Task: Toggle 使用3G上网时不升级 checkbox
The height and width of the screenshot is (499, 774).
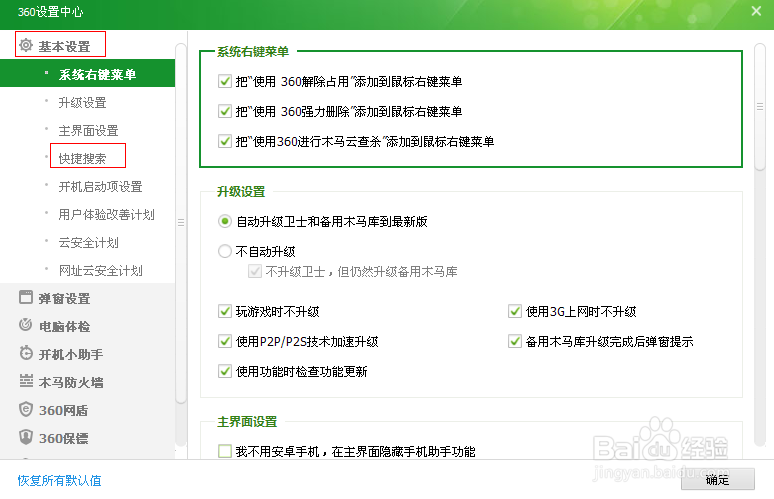Action: 515,311
